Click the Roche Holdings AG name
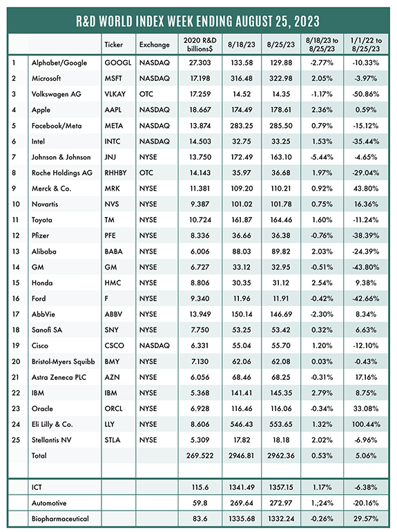This screenshot has height=532, width=397. (x=62, y=173)
